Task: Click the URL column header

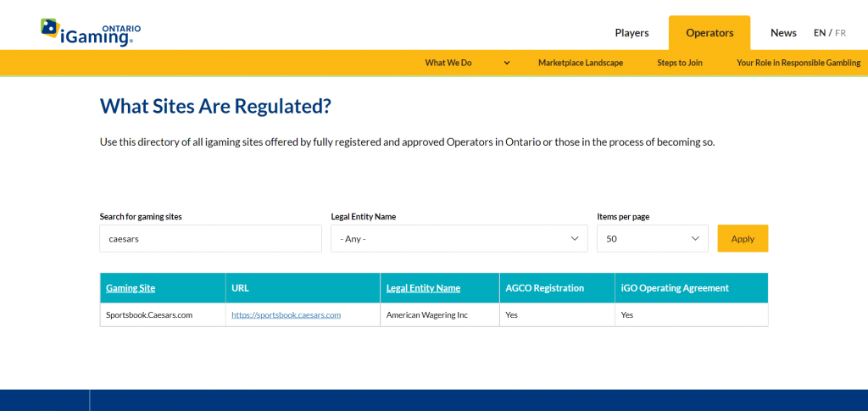Action: click(303, 288)
